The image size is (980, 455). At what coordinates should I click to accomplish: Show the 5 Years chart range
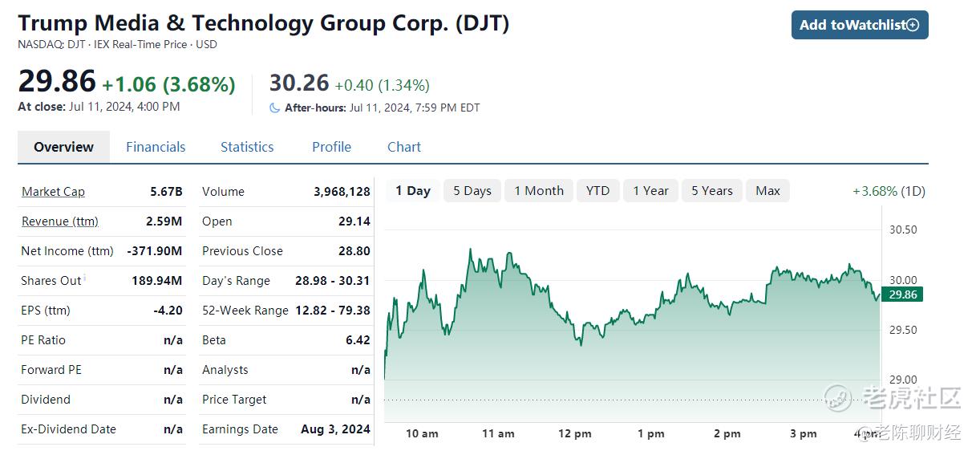click(x=712, y=191)
